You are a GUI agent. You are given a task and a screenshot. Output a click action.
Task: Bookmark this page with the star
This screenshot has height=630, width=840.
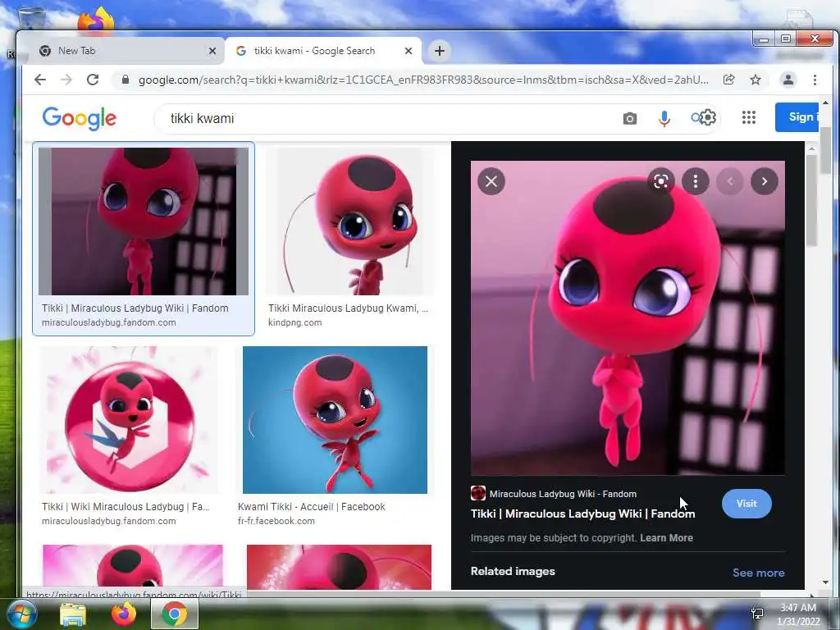(756, 80)
